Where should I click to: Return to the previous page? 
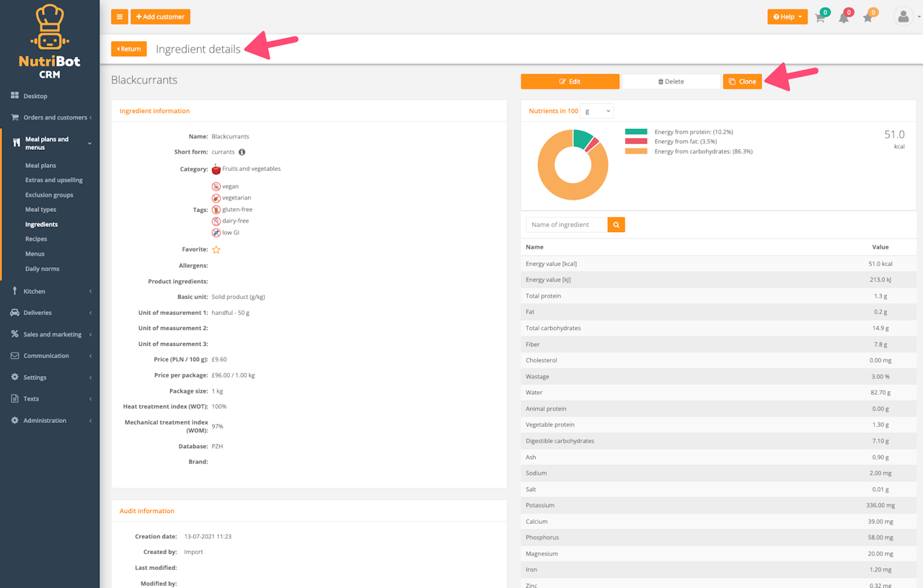pos(129,49)
